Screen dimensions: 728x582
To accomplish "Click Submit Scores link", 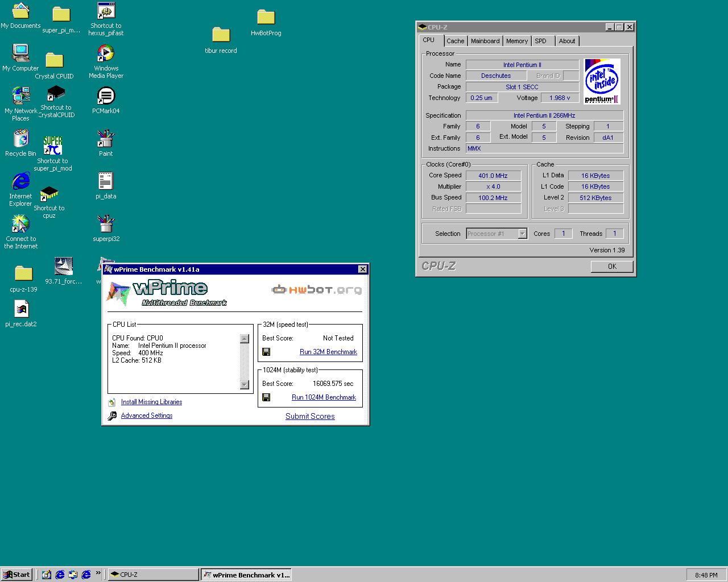I will pyautogui.click(x=310, y=416).
